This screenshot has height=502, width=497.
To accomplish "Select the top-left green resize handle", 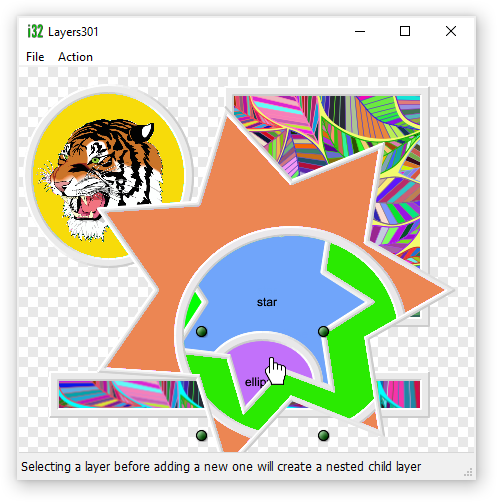I will tap(201, 331).
